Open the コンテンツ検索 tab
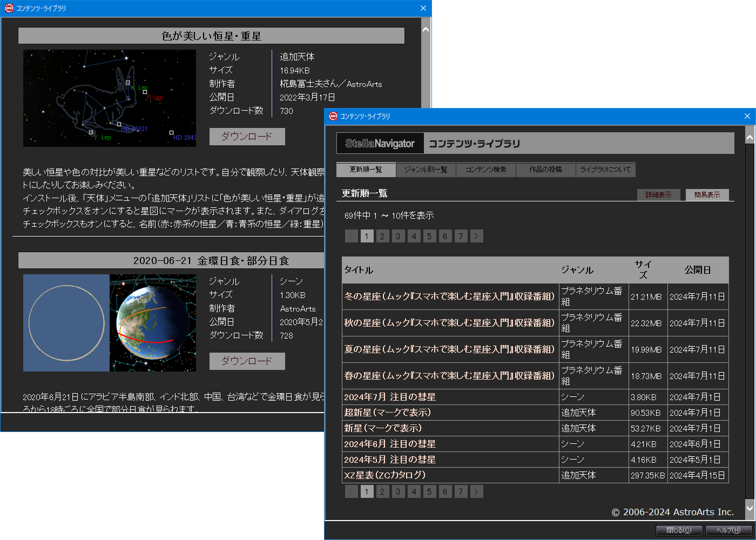 (485, 170)
